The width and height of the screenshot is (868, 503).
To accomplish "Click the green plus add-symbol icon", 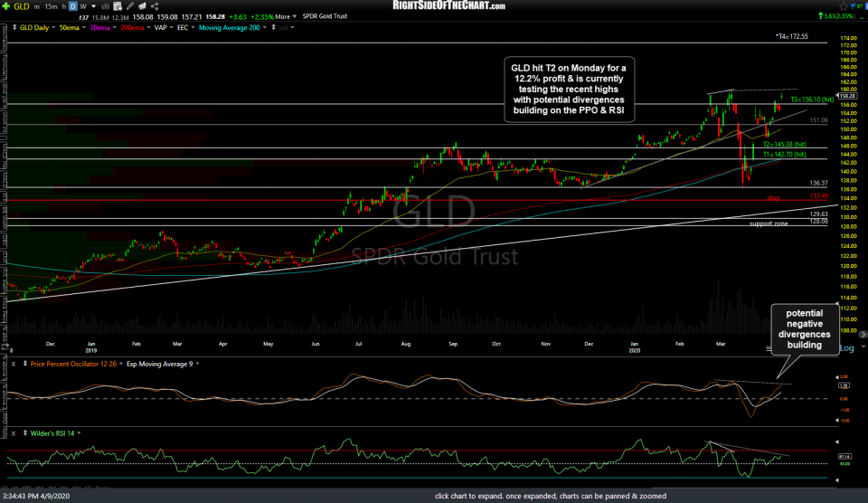I will click(x=6, y=6).
